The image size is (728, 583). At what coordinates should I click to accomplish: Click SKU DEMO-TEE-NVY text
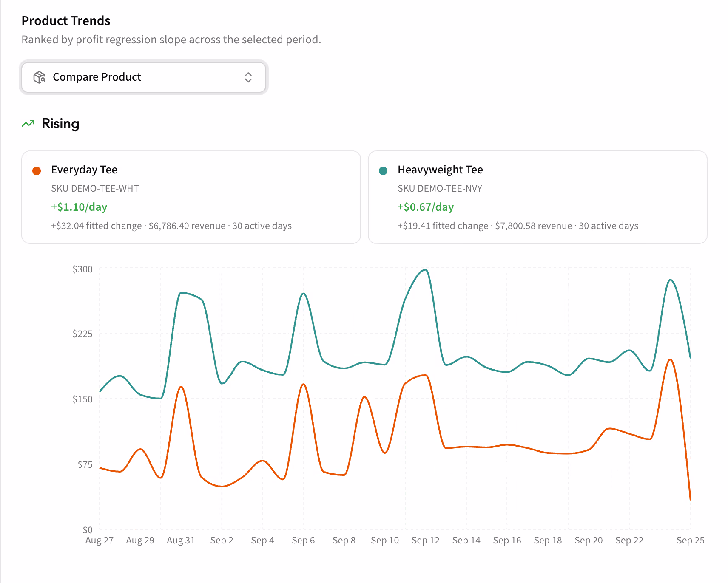[x=440, y=189]
